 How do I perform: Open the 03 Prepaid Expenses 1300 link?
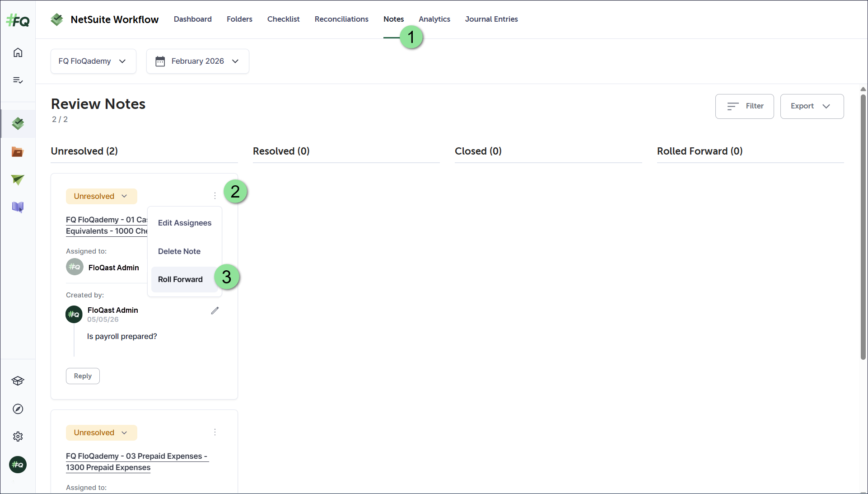[137, 461]
